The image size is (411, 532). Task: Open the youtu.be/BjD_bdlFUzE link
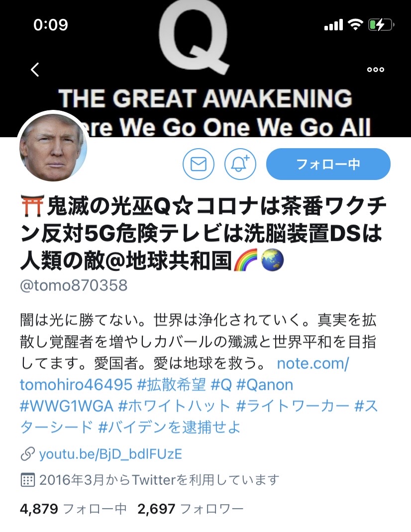(x=111, y=454)
